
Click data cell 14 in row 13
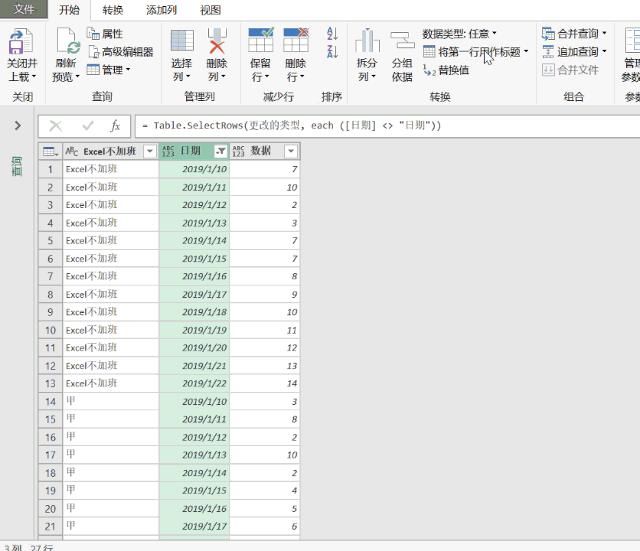(265, 384)
